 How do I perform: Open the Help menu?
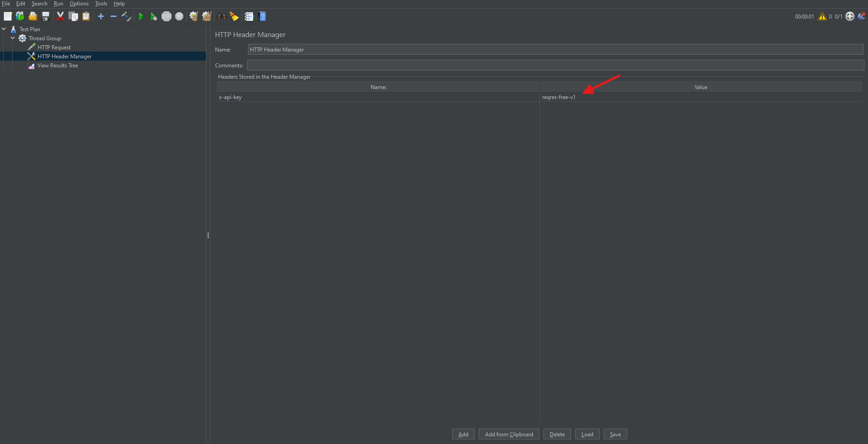pyautogui.click(x=119, y=4)
